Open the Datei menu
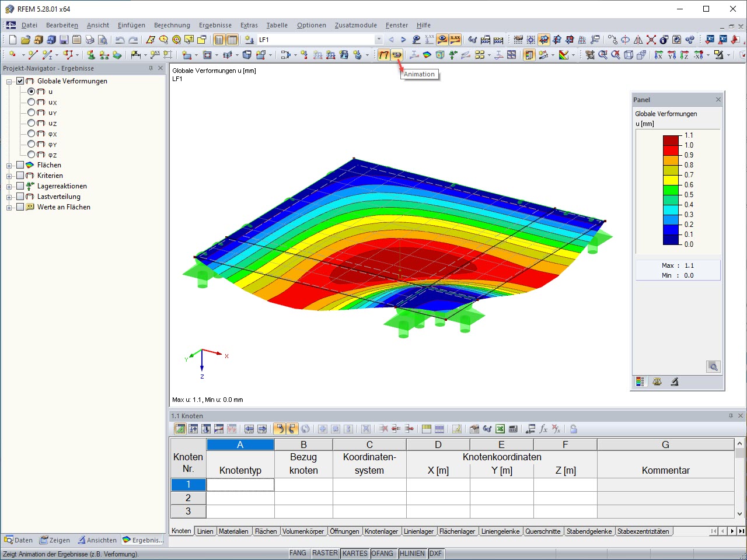 point(29,25)
